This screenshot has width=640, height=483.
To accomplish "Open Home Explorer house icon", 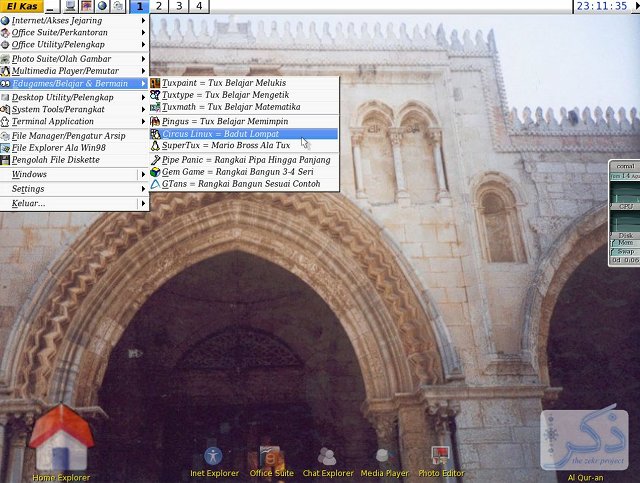I will [x=61, y=437].
